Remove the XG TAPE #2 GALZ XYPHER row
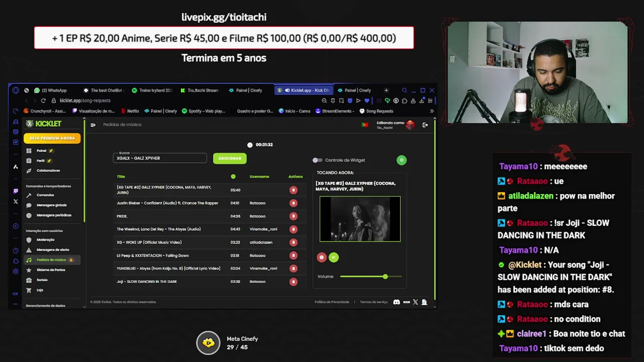 (293, 190)
